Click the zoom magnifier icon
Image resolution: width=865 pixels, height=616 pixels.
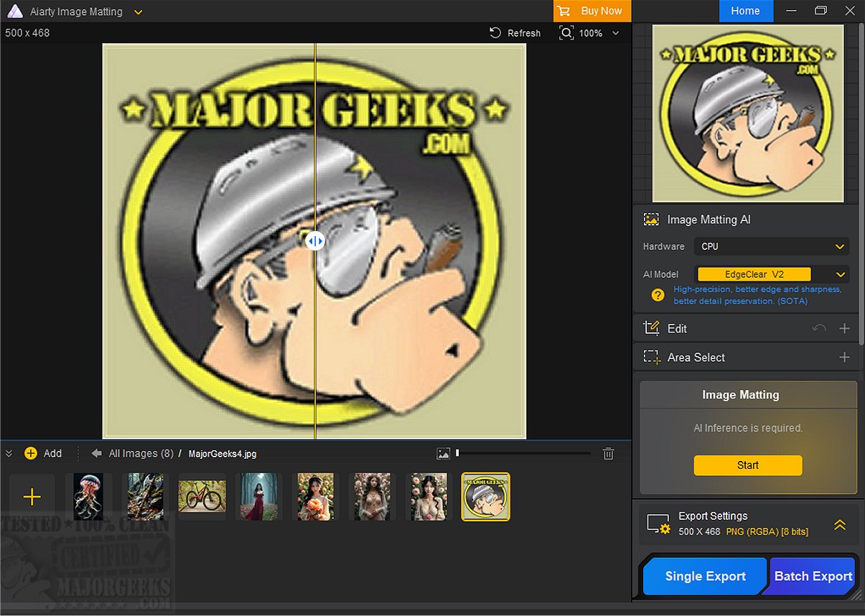coord(566,33)
